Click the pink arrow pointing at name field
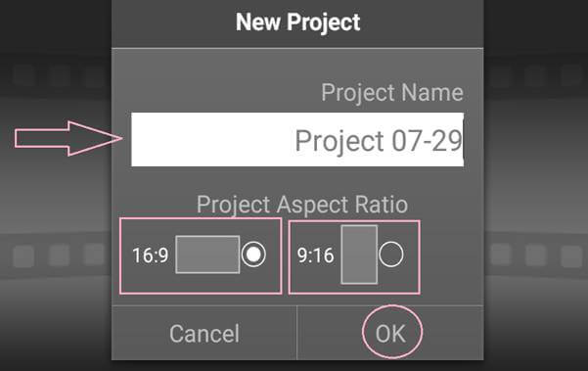 [68, 138]
